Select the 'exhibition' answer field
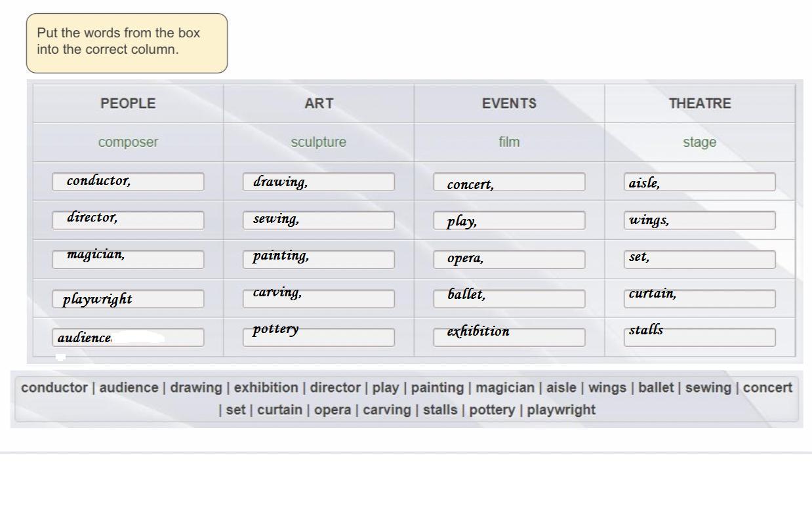 click(509, 338)
